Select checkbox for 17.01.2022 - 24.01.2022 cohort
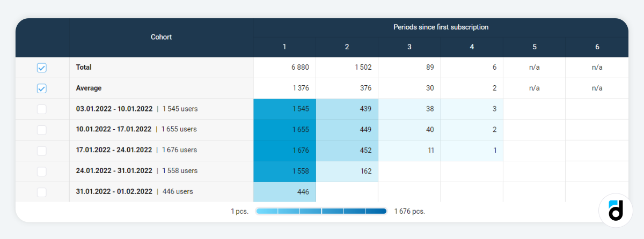 tap(42, 151)
